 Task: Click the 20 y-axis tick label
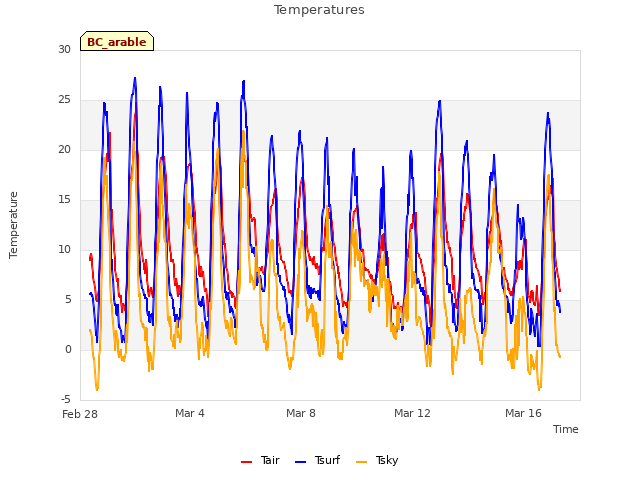(64, 149)
